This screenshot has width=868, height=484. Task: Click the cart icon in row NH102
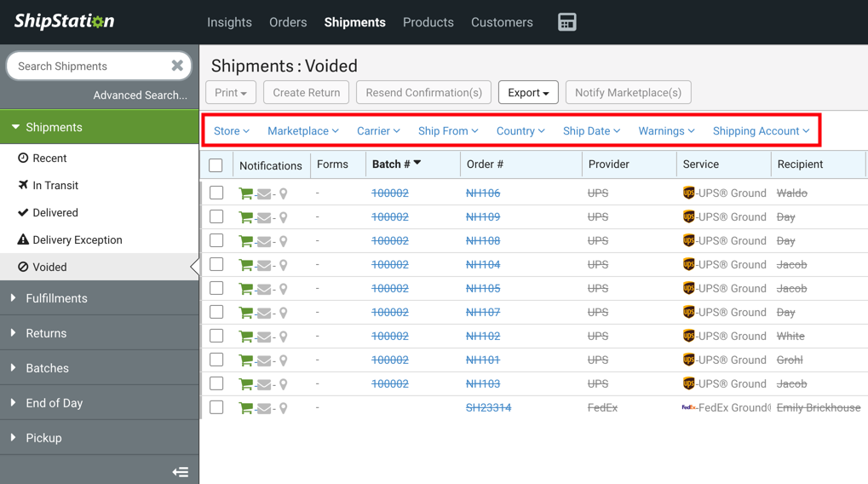246,336
